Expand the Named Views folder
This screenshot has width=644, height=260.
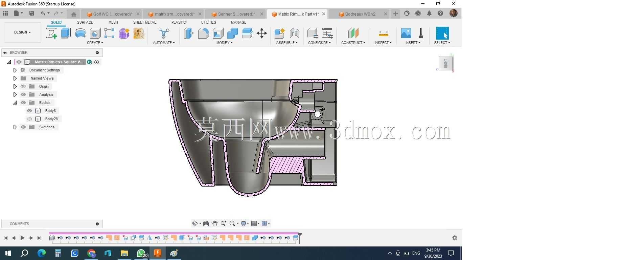(15, 78)
